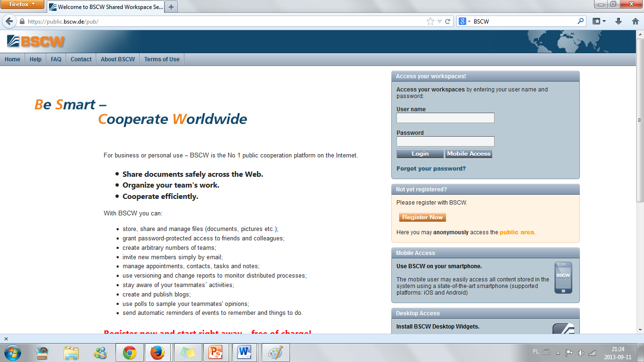
Task: Open the Forgot your password link
Action: pyautogui.click(x=431, y=169)
